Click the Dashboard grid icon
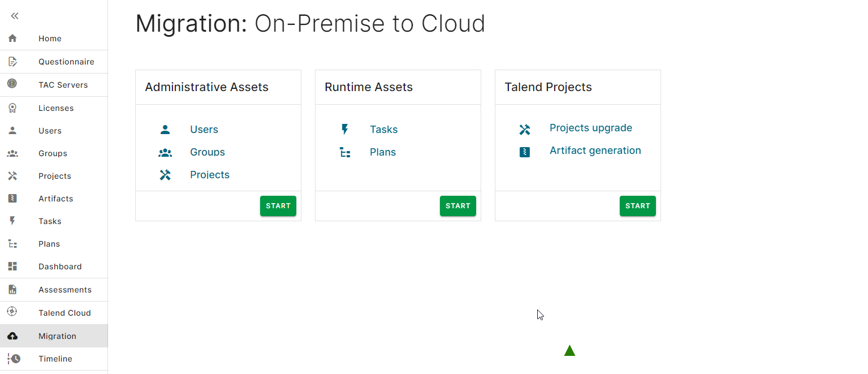 point(12,266)
